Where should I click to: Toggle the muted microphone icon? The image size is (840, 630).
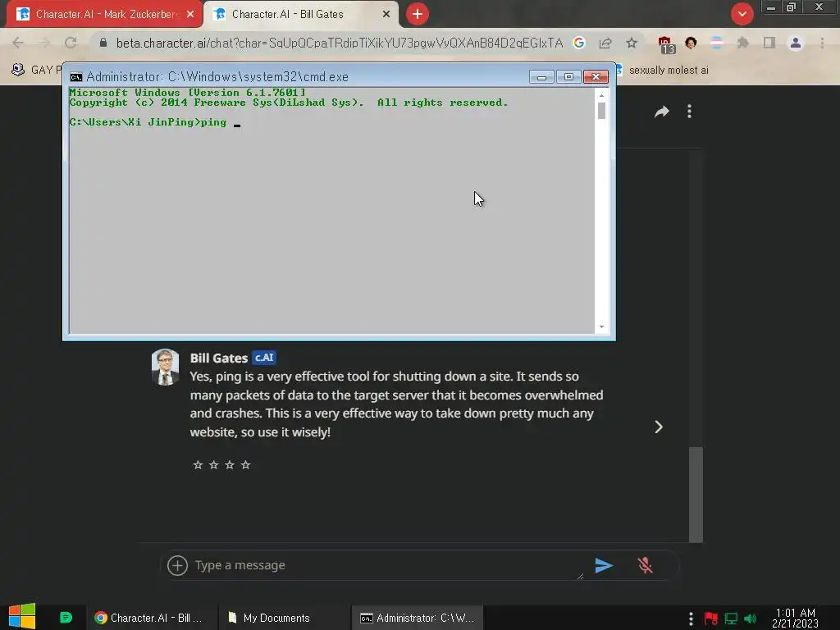(645, 566)
